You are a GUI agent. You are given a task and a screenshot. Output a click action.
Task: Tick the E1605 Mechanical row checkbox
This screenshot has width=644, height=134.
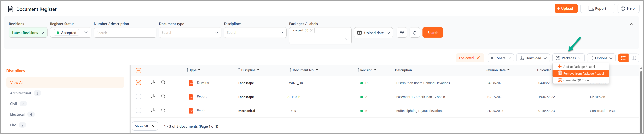click(x=138, y=110)
